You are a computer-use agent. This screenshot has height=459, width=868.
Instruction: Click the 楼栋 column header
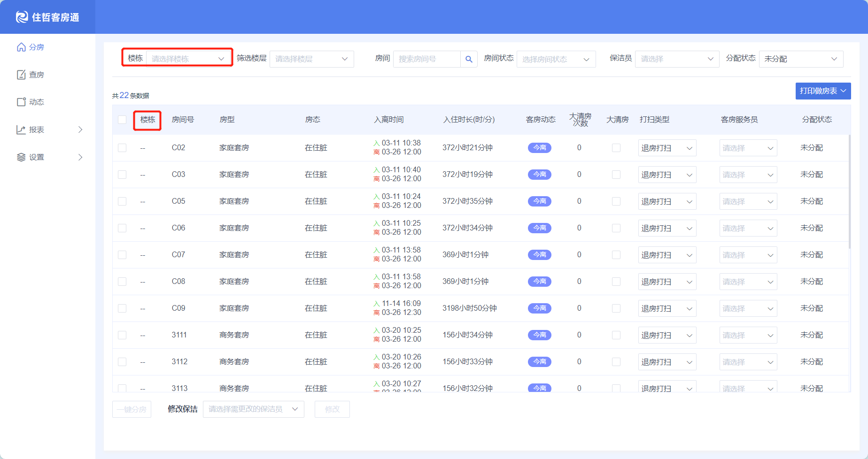coord(147,120)
